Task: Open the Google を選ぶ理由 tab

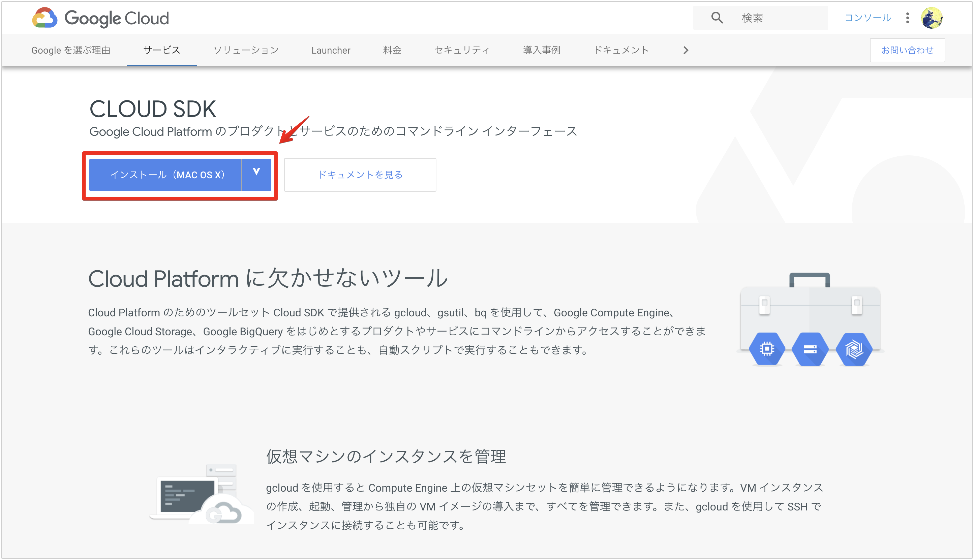Action: click(x=71, y=50)
